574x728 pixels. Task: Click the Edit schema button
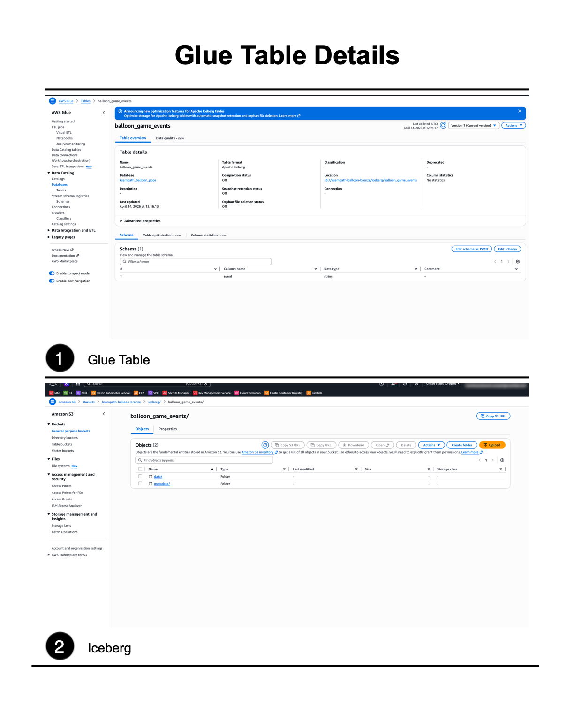[x=507, y=249]
